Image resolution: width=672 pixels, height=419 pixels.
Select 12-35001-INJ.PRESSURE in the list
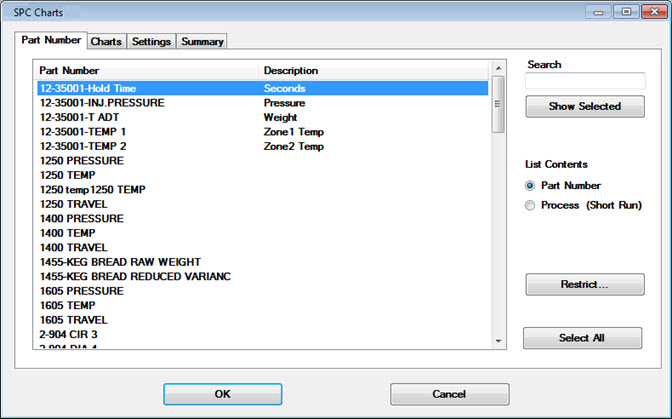(x=102, y=103)
